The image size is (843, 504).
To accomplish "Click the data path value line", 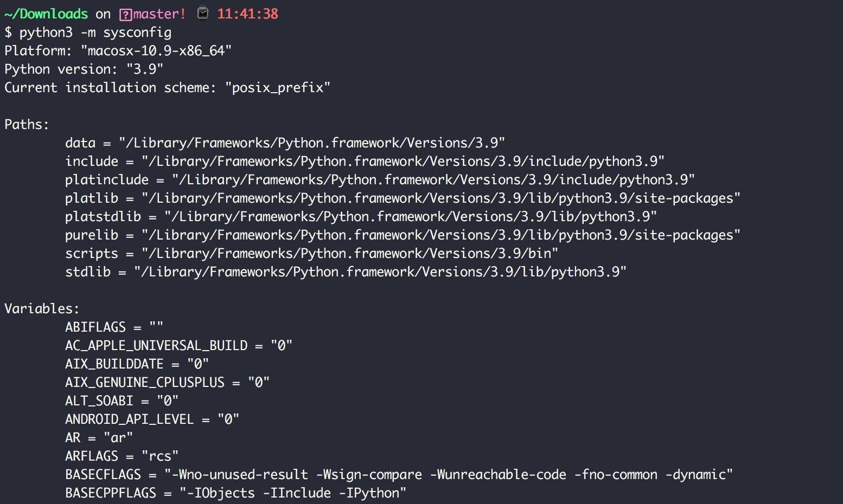I will pyautogui.click(x=312, y=143).
